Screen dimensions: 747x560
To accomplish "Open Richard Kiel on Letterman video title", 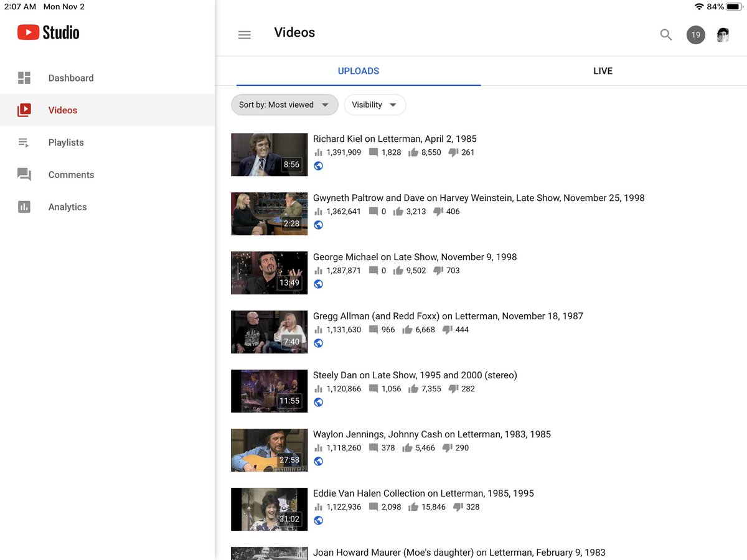I will [x=395, y=139].
